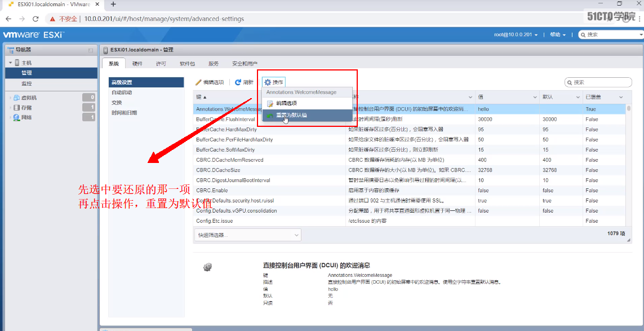The height and width of the screenshot is (331, 644).
Task: Select CBRC.Enable row
Action: [410, 191]
